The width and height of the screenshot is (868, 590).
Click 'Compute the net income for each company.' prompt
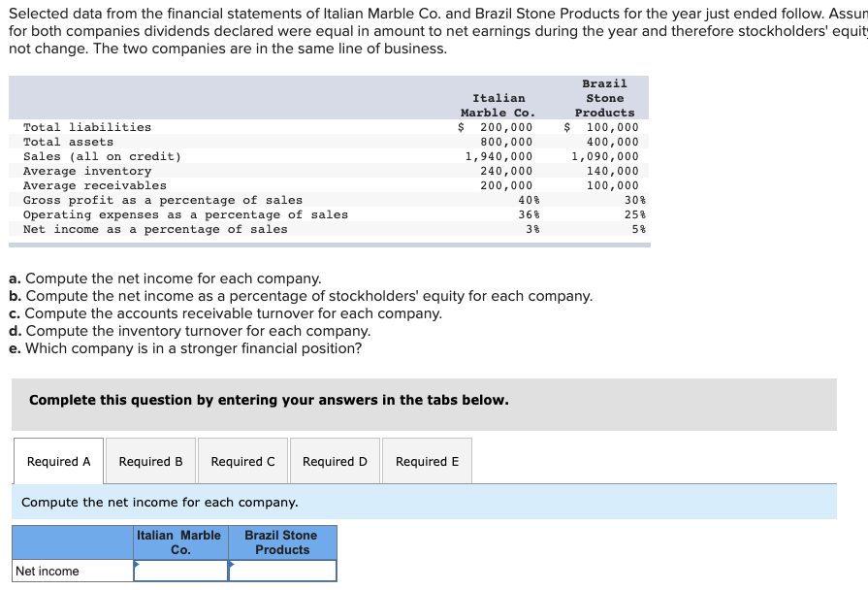click(x=160, y=502)
